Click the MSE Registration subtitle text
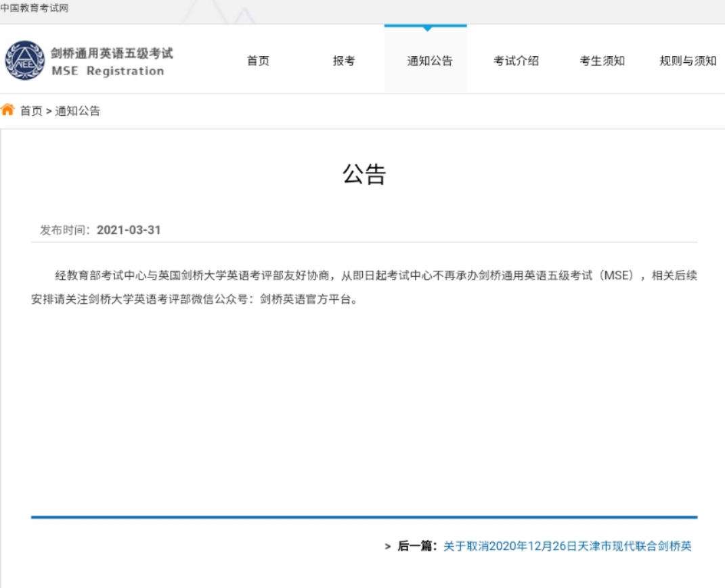The height and width of the screenshot is (588, 725). coord(108,71)
